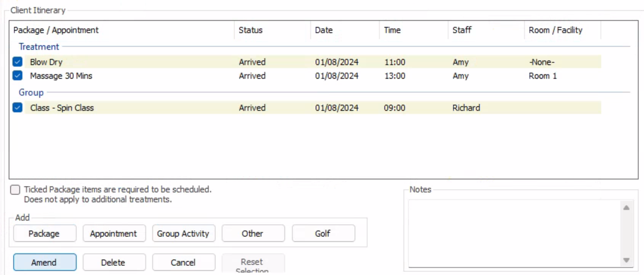Add a new Appointment
This screenshot has width=644, height=275.
[x=114, y=234]
